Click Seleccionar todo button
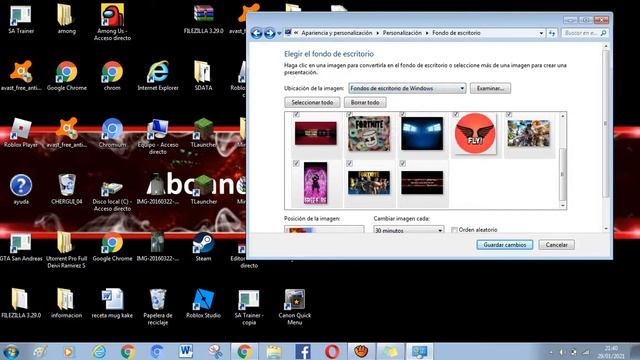The width and height of the screenshot is (640, 360). click(x=312, y=102)
